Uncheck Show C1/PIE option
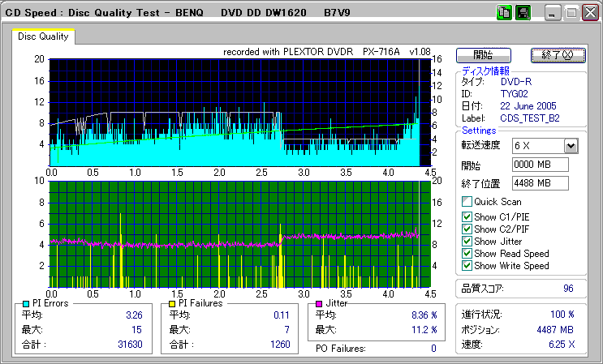603x364 pixels. 467,217
